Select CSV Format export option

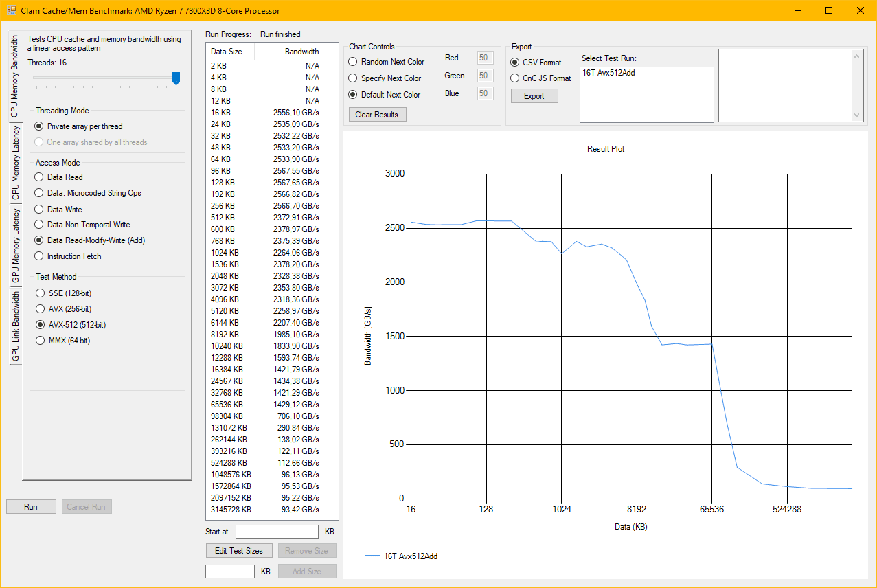click(x=536, y=62)
